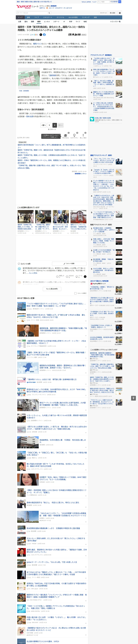Click the scroll-to-top arrow button

point(133,398)
